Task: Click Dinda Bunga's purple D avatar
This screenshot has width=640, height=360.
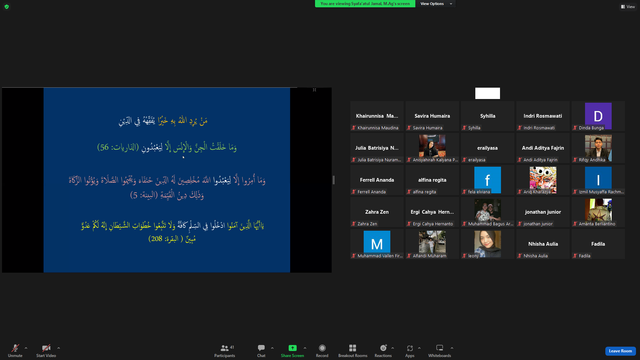Action: coord(598,116)
